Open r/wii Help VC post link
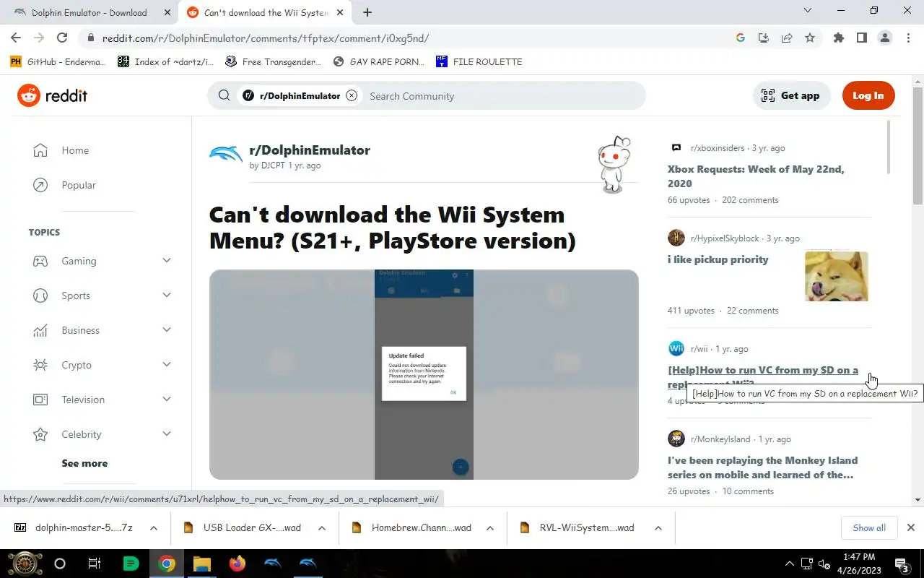 point(763,370)
